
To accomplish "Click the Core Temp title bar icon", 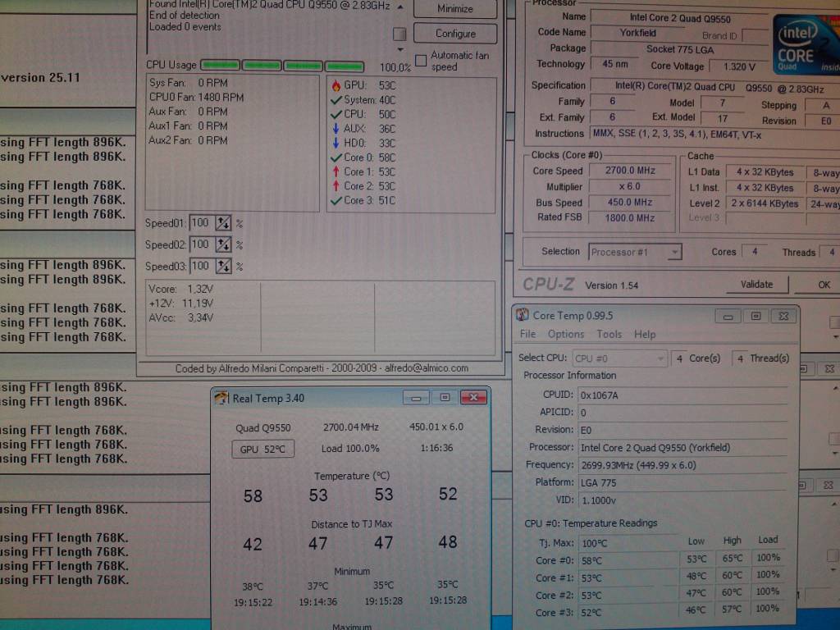I will click(x=523, y=315).
